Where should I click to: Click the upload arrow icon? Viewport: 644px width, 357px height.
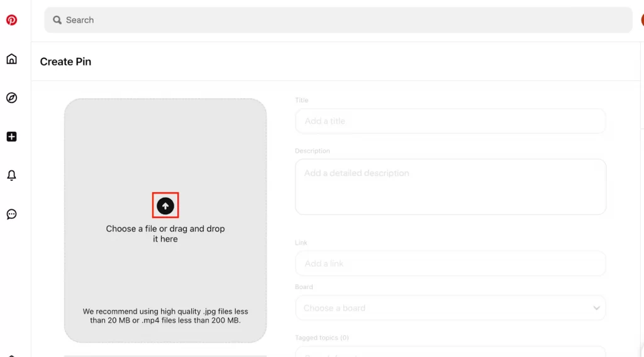coord(165,206)
